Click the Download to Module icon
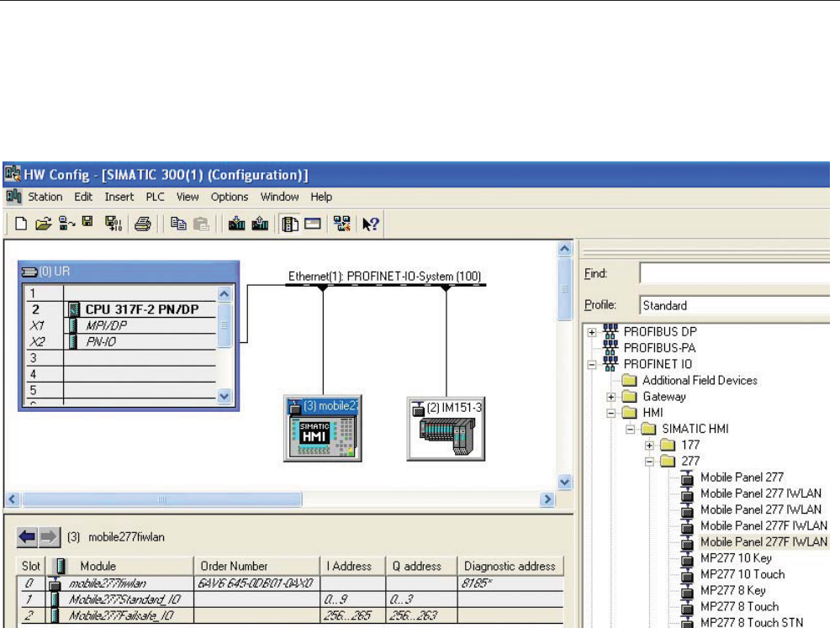840x628 pixels. coord(236,224)
